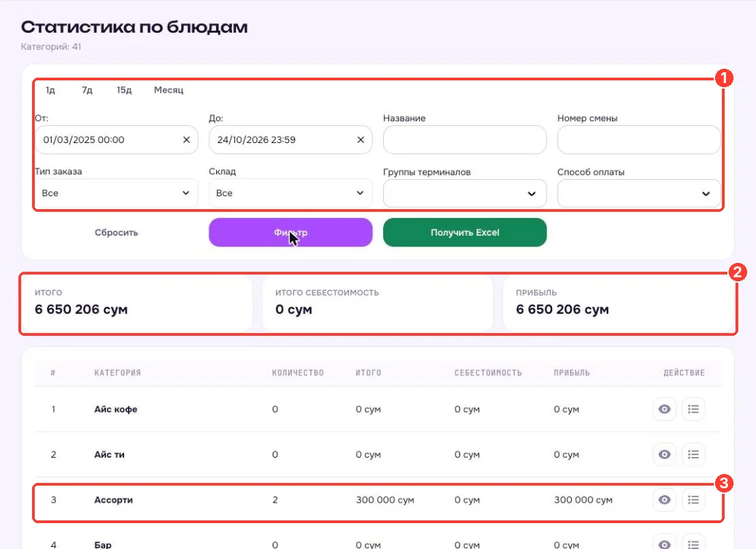This screenshot has width=756, height=549.
Task: Click the Итого 6 650 206 сум card
Action: coord(138,303)
